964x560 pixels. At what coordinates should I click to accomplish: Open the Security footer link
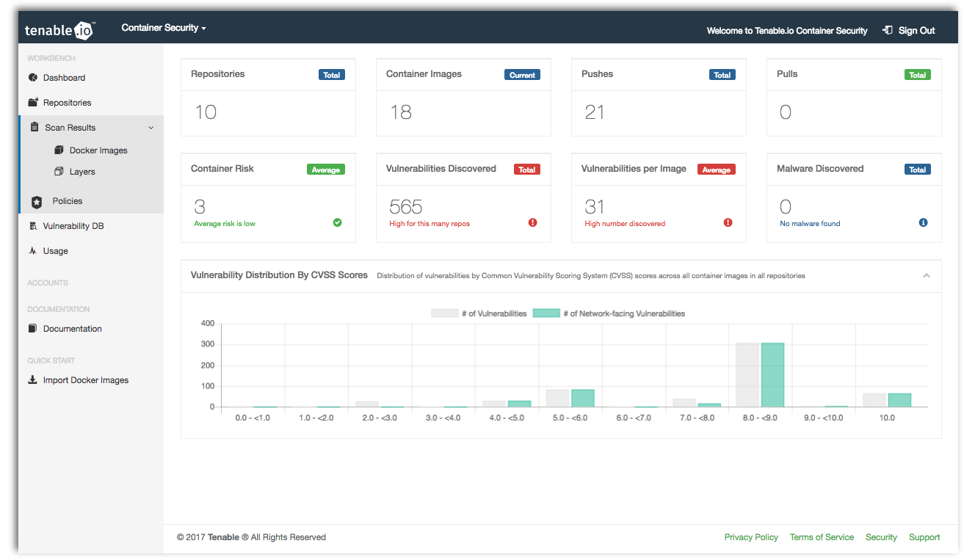pos(881,537)
